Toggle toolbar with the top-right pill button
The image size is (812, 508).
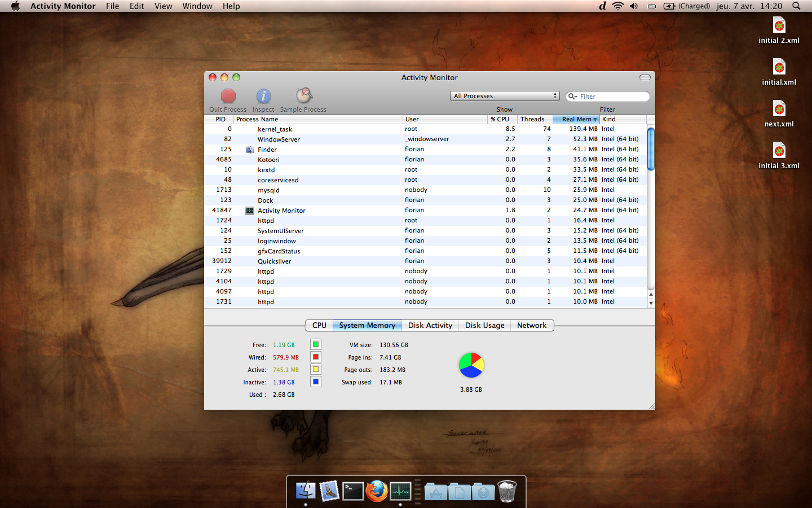(645, 77)
